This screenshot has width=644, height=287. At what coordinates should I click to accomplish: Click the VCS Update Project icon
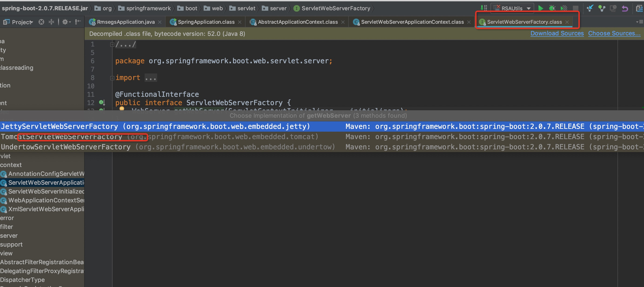tap(590, 8)
